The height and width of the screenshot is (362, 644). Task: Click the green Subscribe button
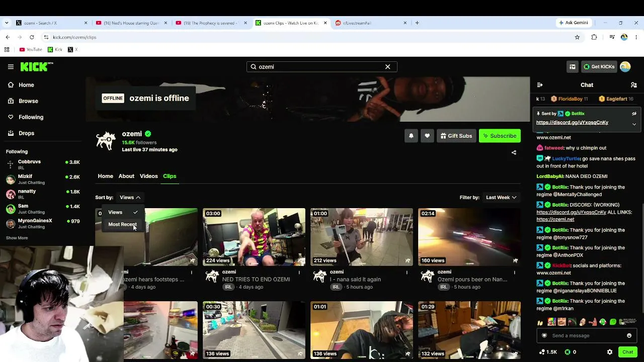(500, 136)
